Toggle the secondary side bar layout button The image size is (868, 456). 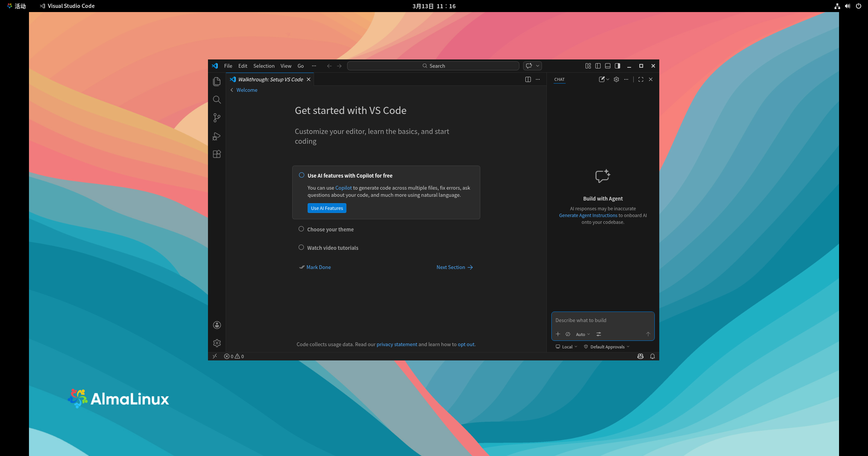pyautogui.click(x=617, y=66)
